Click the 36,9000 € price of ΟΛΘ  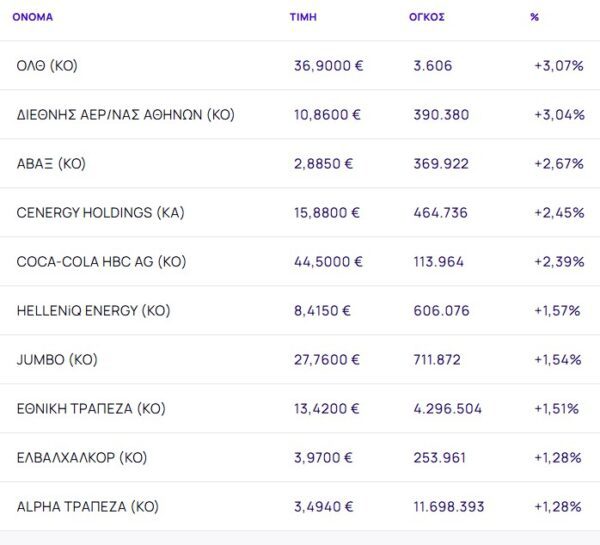[x=328, y=66]
